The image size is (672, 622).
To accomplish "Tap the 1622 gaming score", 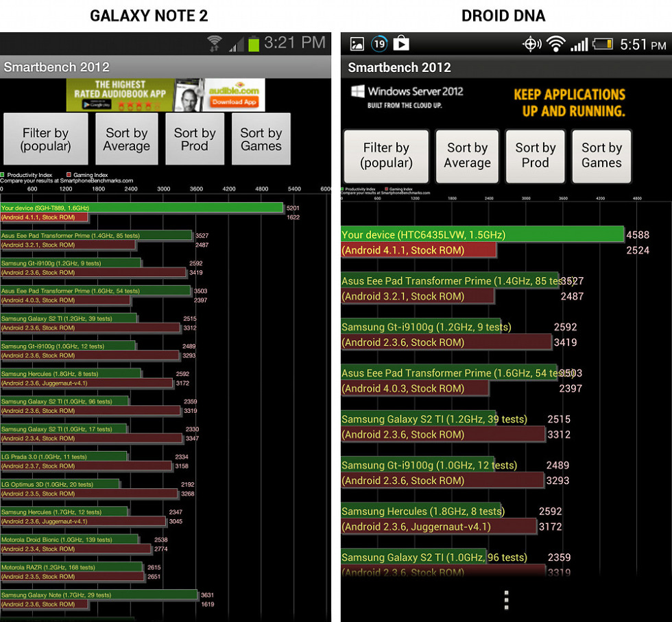I will point(293,217).
